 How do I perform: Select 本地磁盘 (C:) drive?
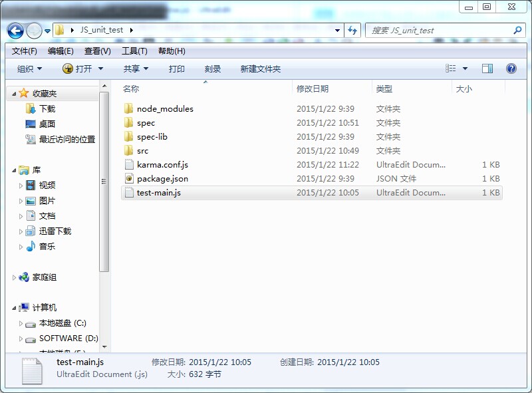pyautogui.click(x=63, y=323)
